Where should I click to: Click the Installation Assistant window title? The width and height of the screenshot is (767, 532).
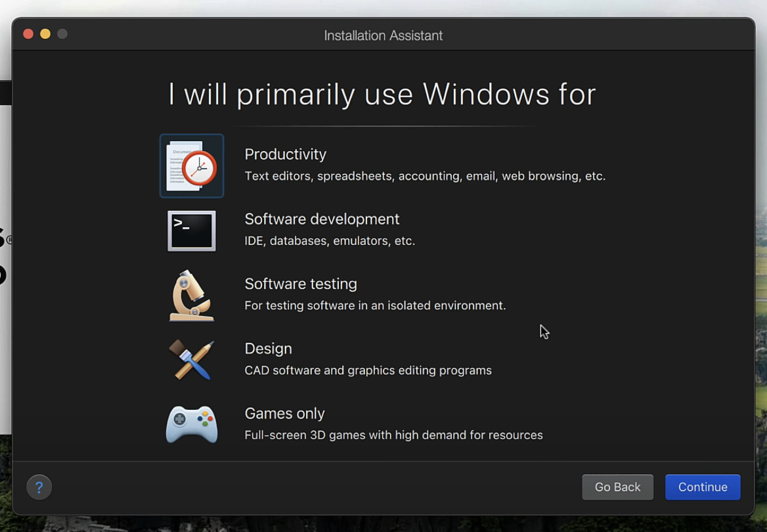[x=383, y=35]
